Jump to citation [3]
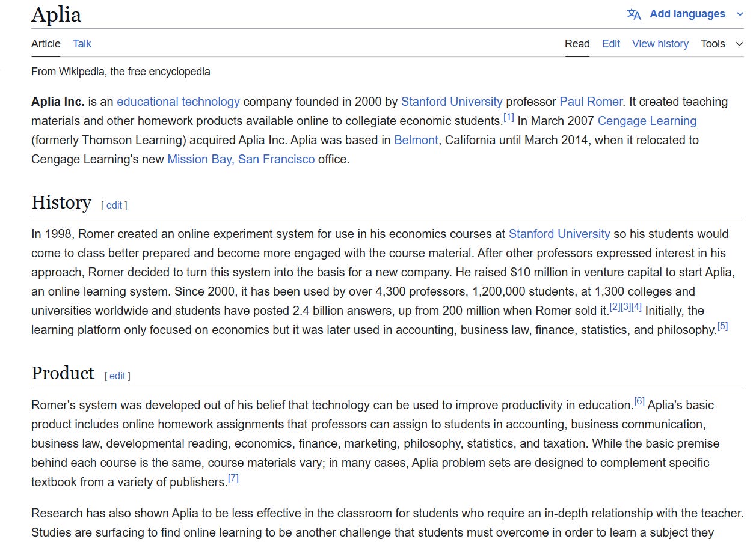Viewport: 756px width, 542px height. [x=625, y=307]
